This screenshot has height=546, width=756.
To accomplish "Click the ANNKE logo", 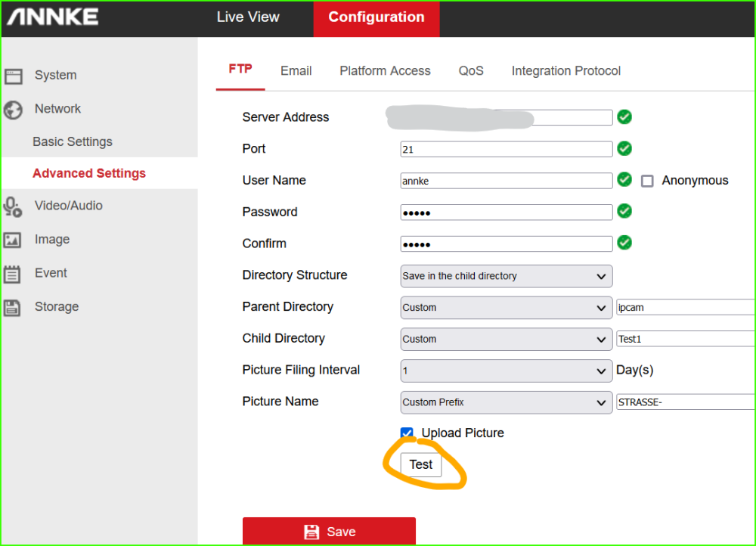I will pyautogui.click(x=52, y=17).
